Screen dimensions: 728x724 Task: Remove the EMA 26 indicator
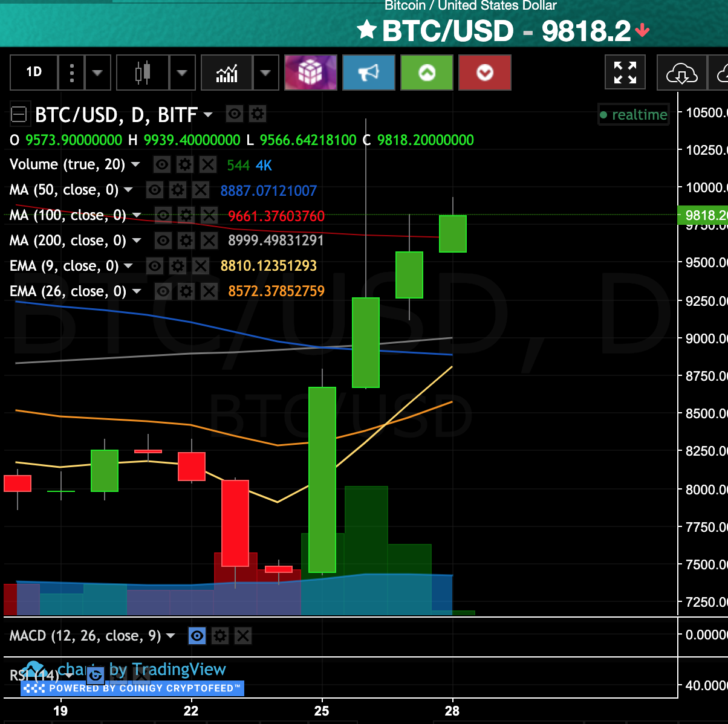[209, 291]
